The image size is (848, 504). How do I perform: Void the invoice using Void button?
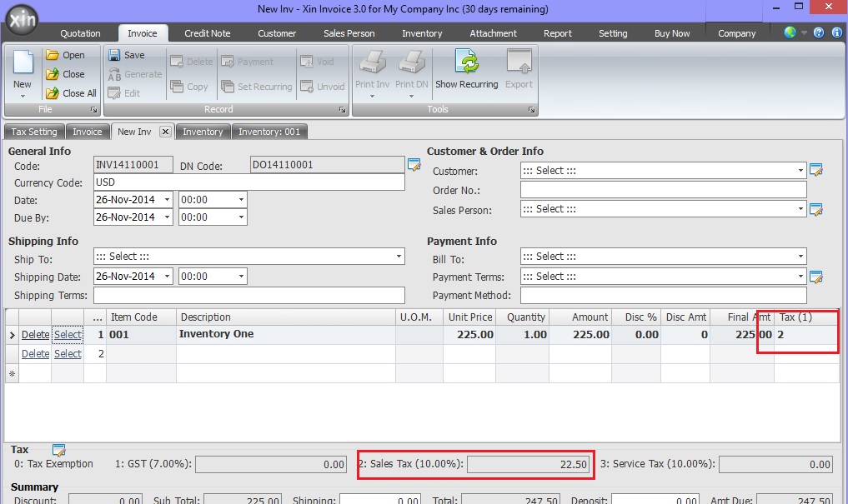[317, 62]
